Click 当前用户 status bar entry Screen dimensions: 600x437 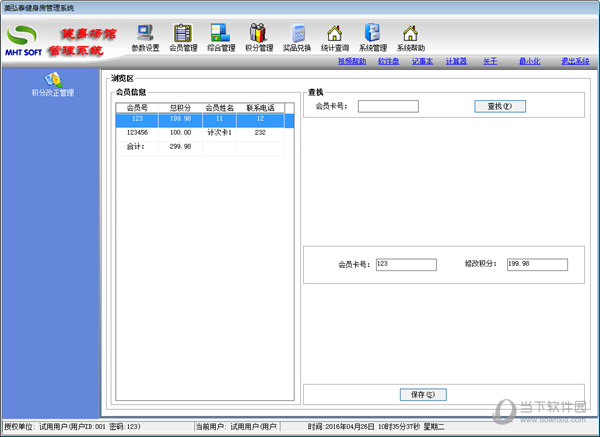pyautogui.click(x=236, y=426)
